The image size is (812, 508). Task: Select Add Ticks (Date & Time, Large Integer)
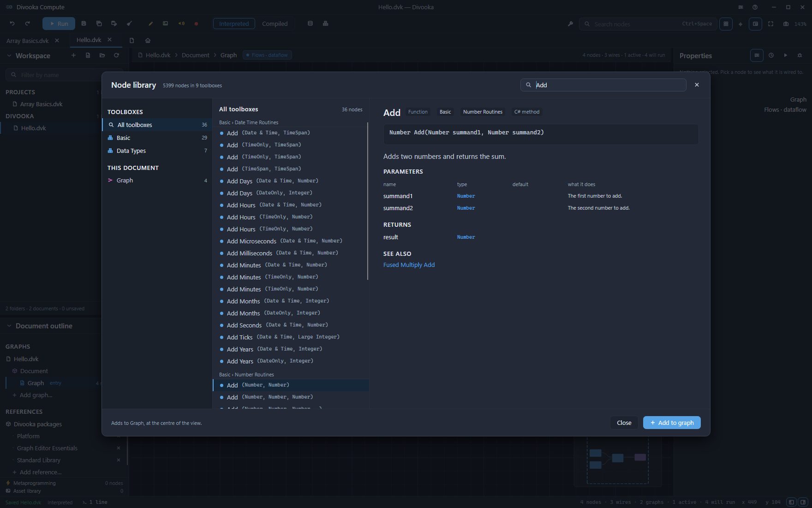pos(291,337)
